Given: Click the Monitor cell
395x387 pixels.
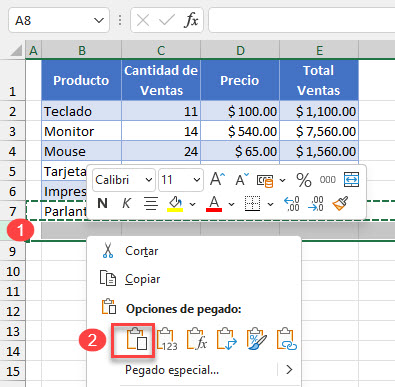Looking at the screenshot, I should (82, 131).
